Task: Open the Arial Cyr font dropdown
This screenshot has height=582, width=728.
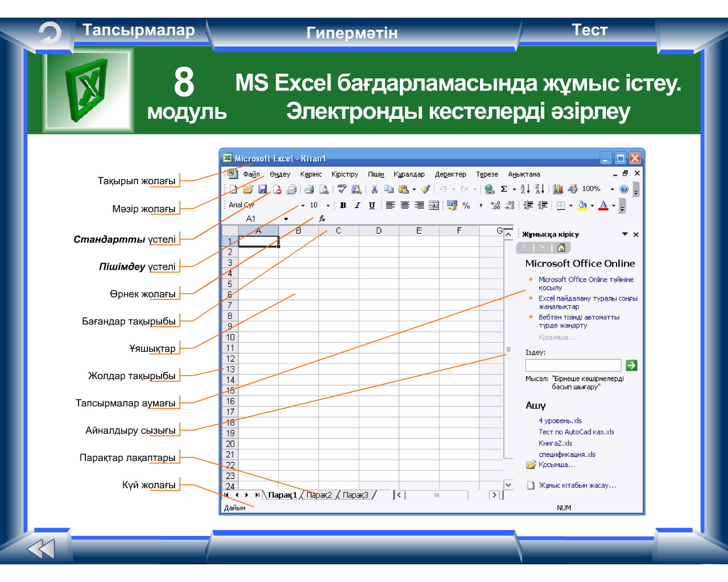Action: coord(303,205)
